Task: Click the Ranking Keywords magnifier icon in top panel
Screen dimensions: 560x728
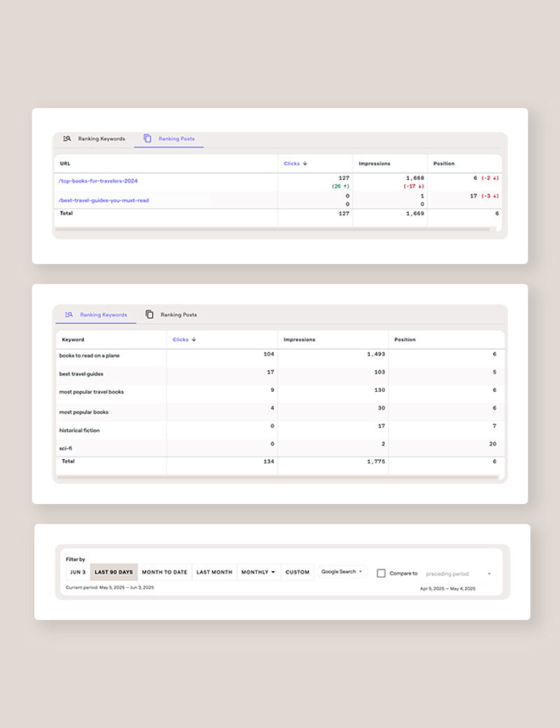Action: [x=67, y=139]
